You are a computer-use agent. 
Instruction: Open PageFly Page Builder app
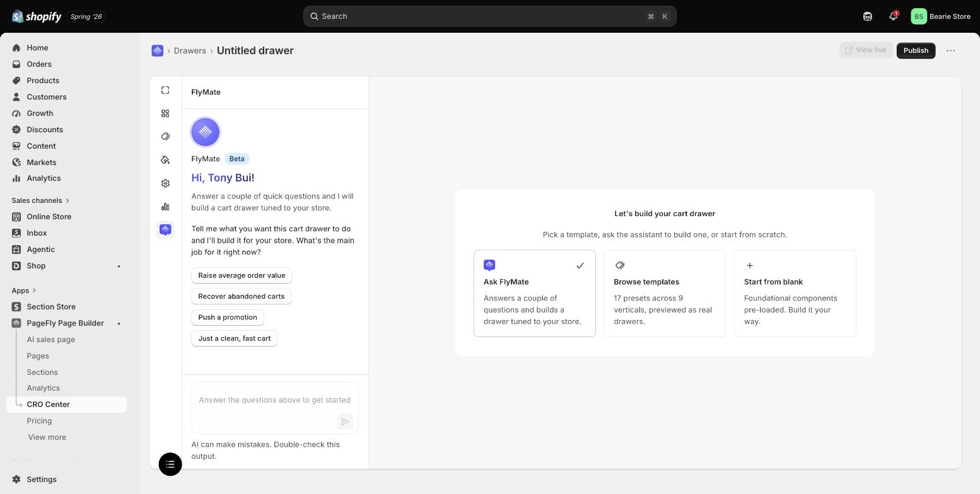coord(66,323)
